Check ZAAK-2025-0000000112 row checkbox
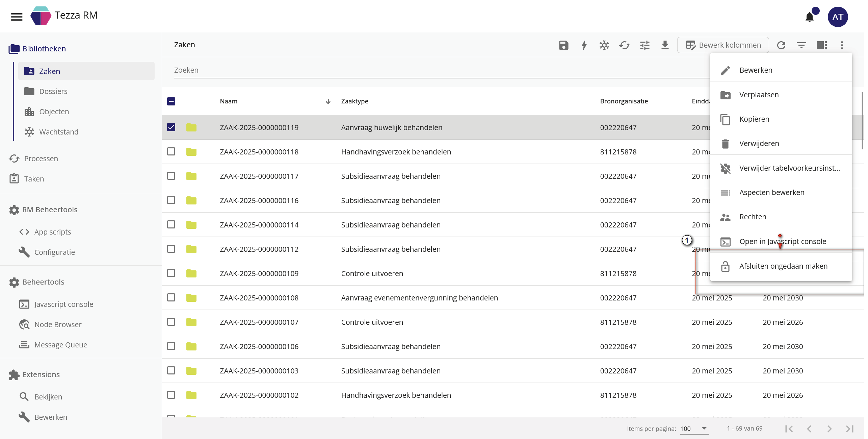 (x=171, y=249)
